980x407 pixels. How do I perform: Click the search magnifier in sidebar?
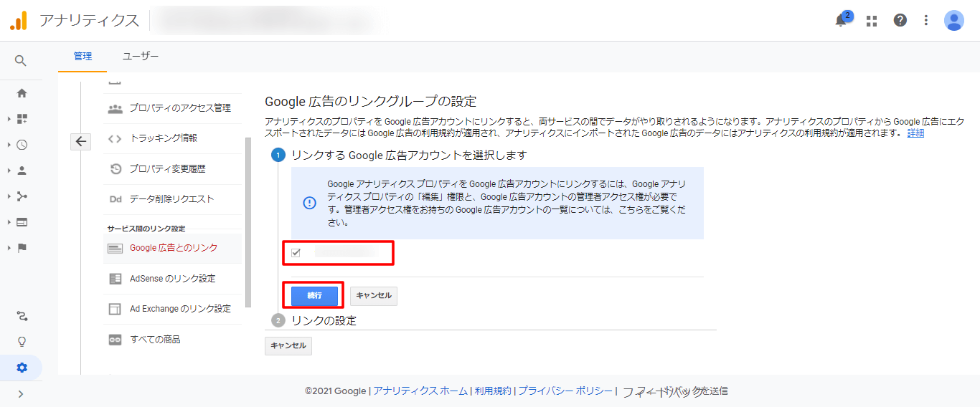(21, 61)
